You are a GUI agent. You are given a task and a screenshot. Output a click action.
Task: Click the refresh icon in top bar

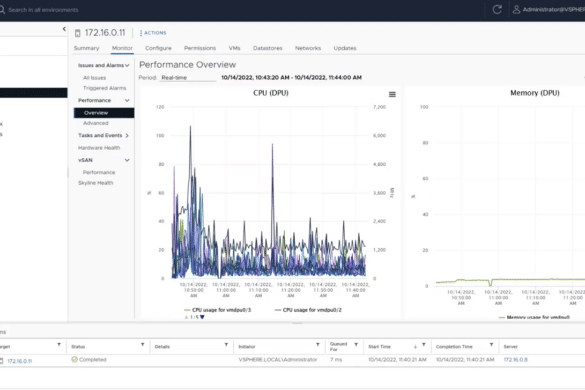click(497, 10)
